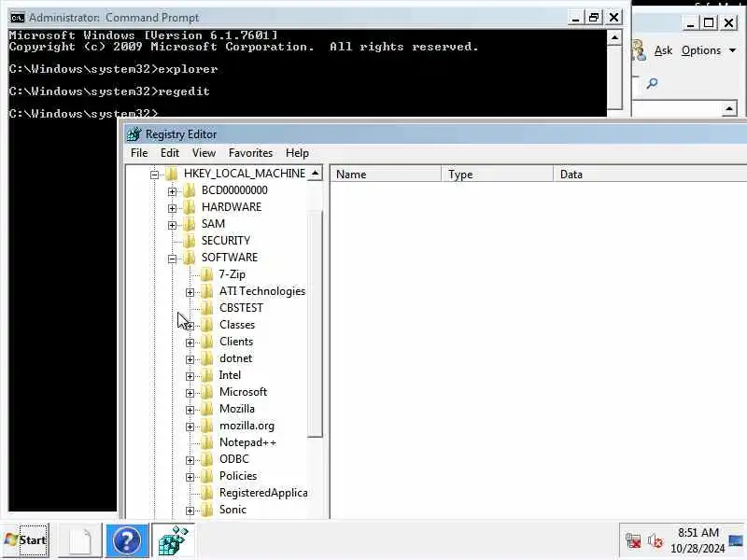The width and height of the screenshot is (747, 560).
Task: Open the Help menu in Registry Editor
Action: [x=297, y=153]
